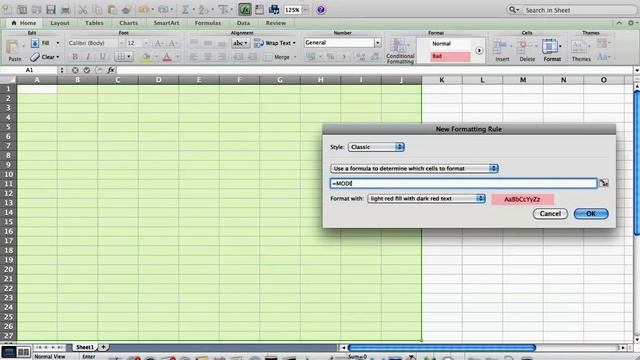Viewport: 640px width, 360px height.
Task: Open the Borders dropdown in Font group
Action: point(124,57)
